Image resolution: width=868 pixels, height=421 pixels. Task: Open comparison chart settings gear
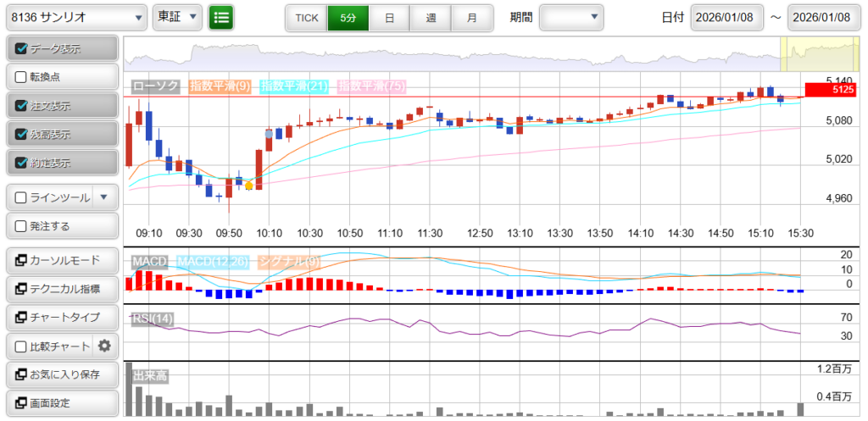pos(104,346)
